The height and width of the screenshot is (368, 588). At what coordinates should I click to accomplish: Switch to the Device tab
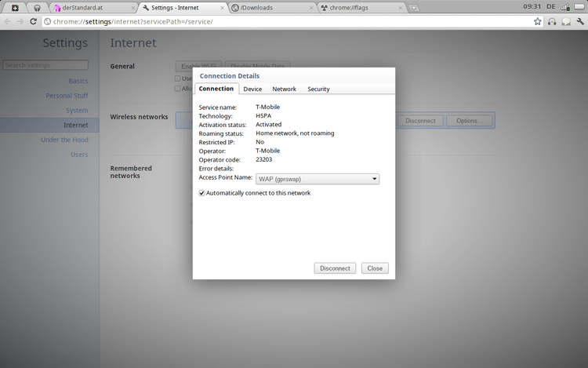coord(252,89)
